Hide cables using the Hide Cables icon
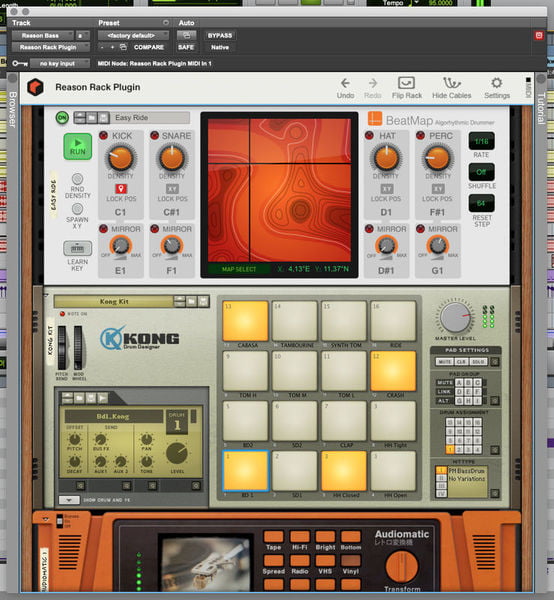 click(x=452, y=83)
